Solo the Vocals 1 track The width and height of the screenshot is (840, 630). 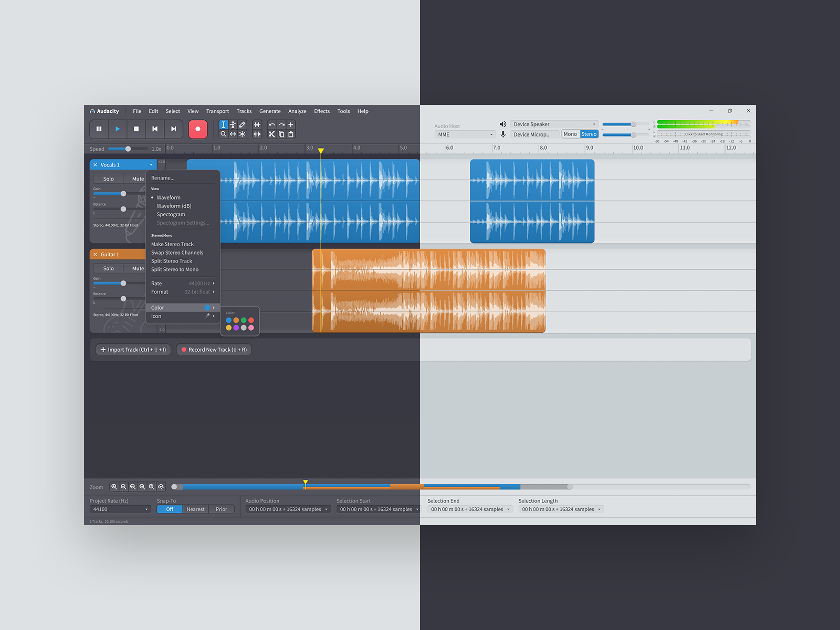[109, 179]
